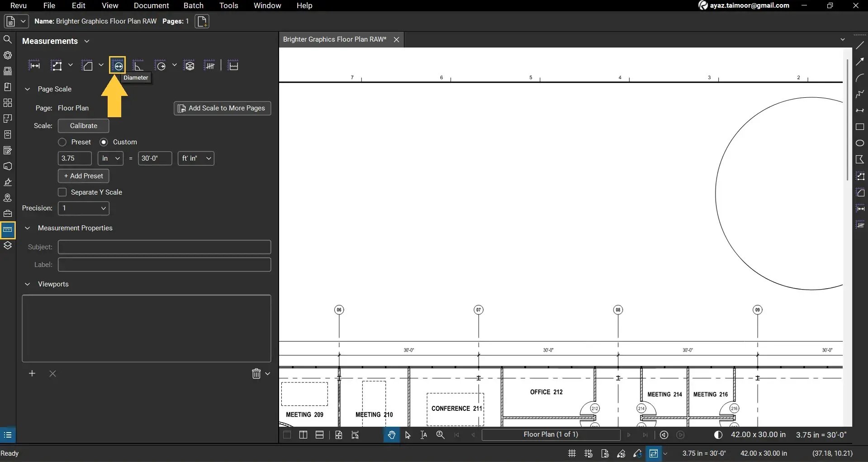Select the Custom scale radio button

[104, 142]
